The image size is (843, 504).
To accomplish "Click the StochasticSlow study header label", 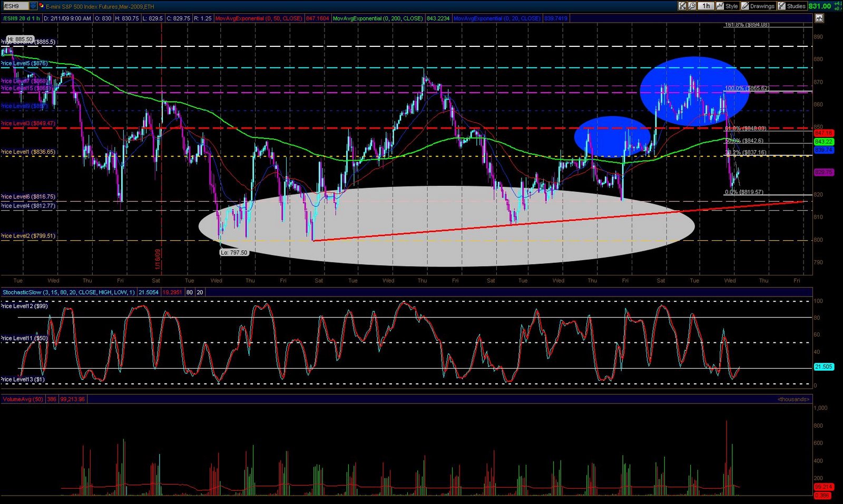I will click(68, 292).
